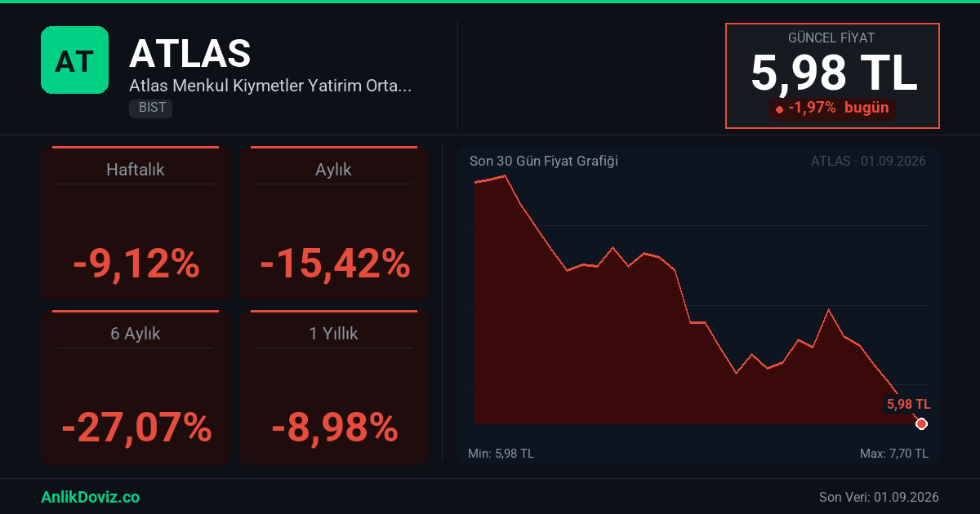980x514 pixels.
Task: Click the green AT logo icon
Action: click(x=74, y=60)
